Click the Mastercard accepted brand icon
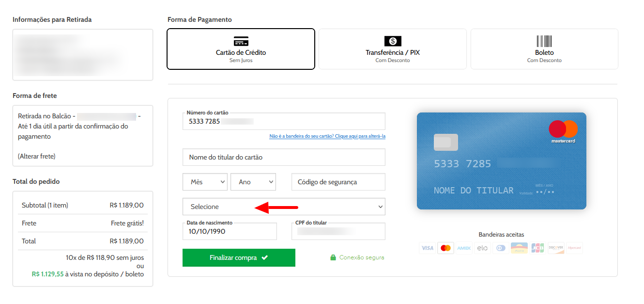The height and width of the screenshot is (304, 644). click(445, 248)
